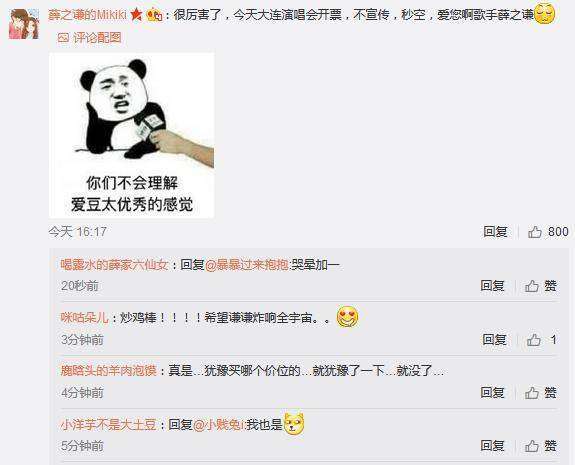Open 薛之谦的Mikiki profile avatar
The width and height of the screenshot is (575, 465).
tap(24, 24)
